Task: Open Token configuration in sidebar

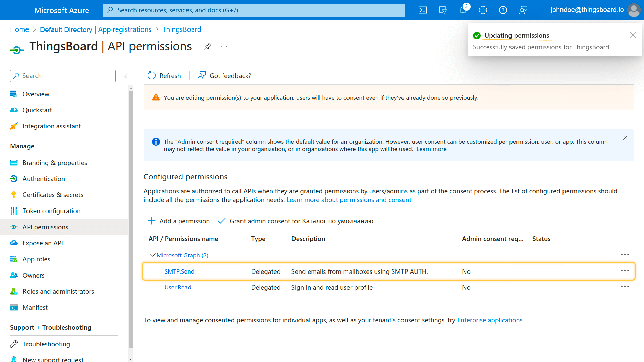Action: coord(51,211)
